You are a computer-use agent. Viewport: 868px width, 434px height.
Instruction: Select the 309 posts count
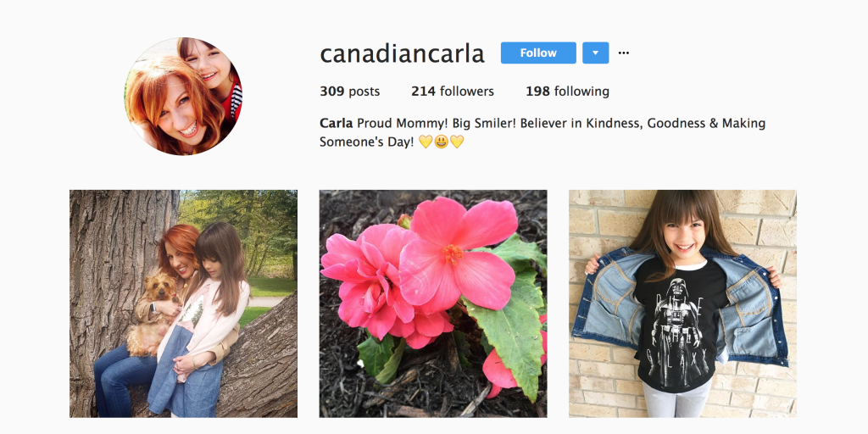tap(350, 92)
